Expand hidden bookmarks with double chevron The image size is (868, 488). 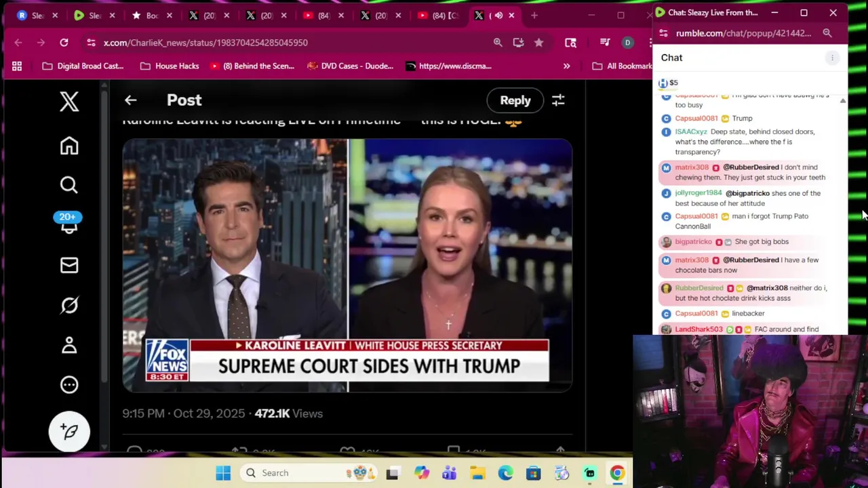coord(566,66)
